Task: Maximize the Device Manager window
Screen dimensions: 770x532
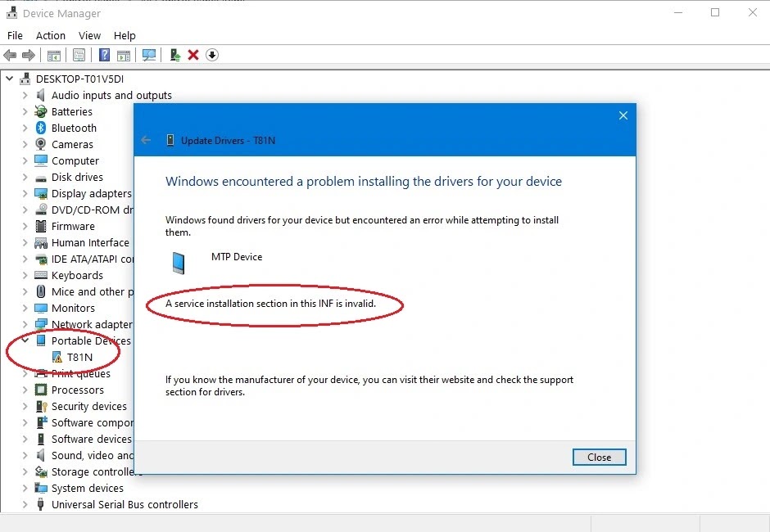Action: coord(715,12)
